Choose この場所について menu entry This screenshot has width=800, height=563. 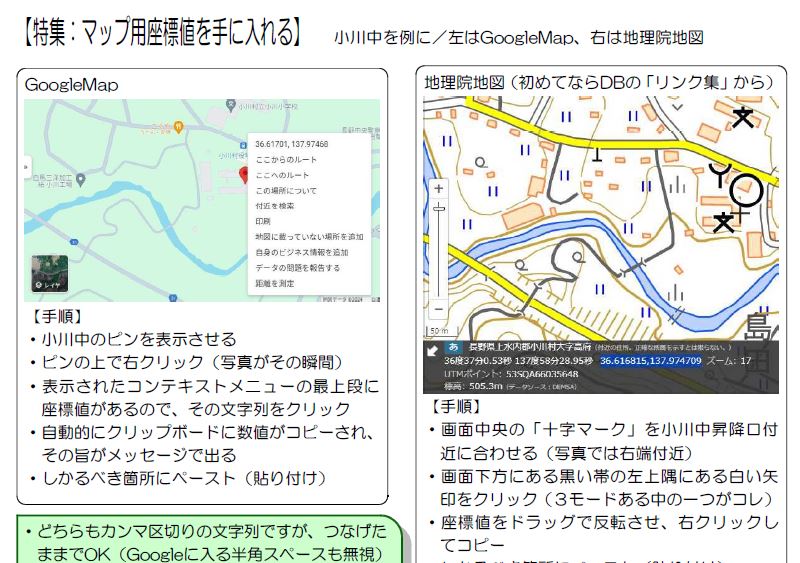(286, 190)
